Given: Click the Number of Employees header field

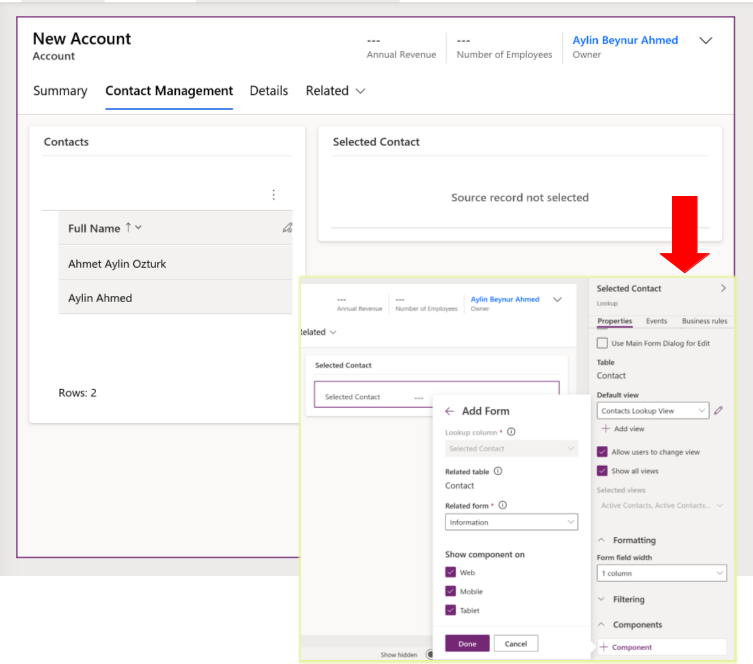Looking at the screenshot, I should point(504,48).
